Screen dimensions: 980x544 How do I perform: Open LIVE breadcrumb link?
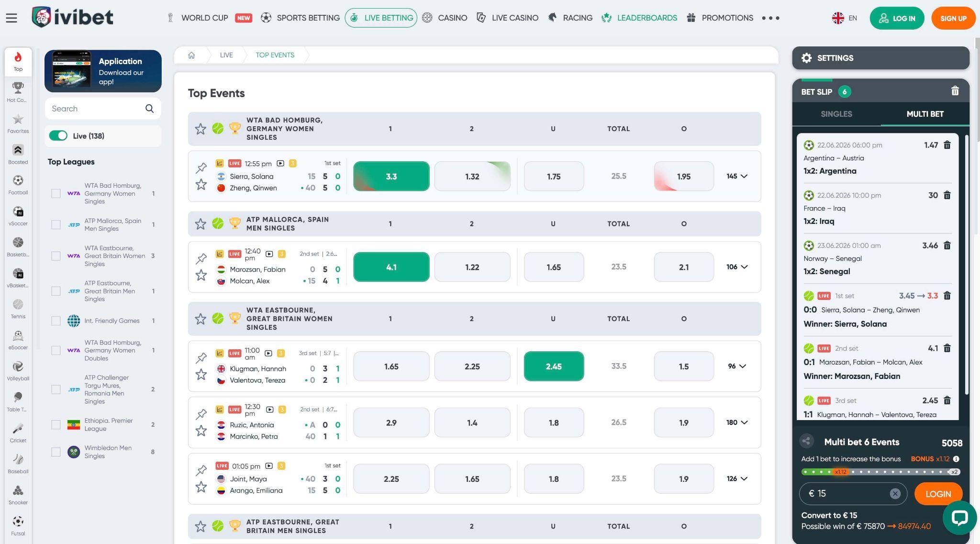tap(226, 55)
